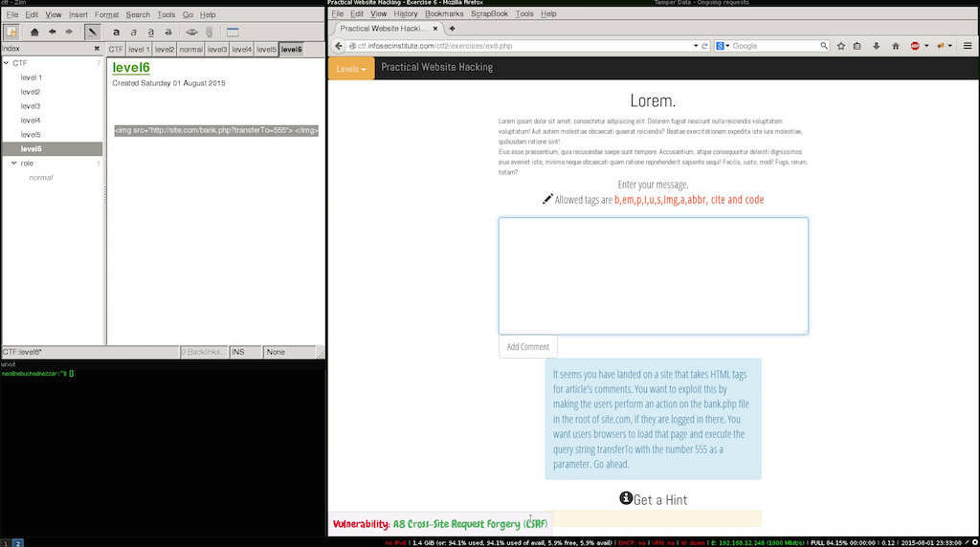Toggle the Zim index pane icon

(11, 32)
